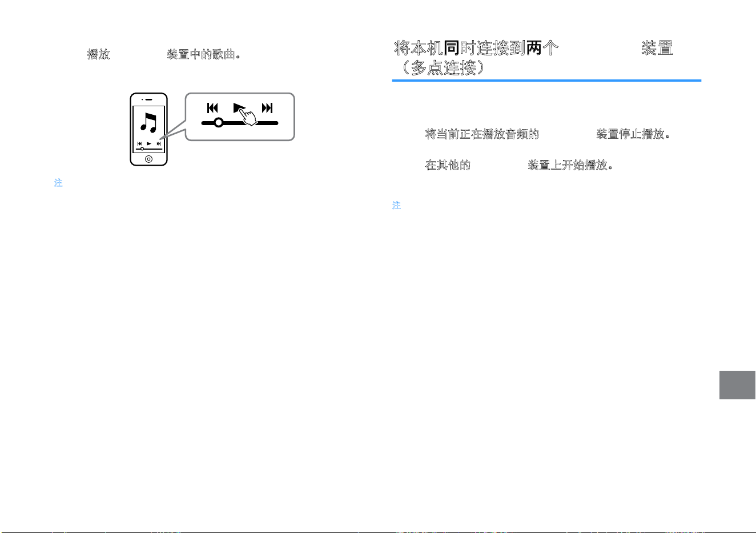This screenshot has height=533, width=756.
Task: Click the pointing hand cursor illustration
Action: tap(249, 116)
